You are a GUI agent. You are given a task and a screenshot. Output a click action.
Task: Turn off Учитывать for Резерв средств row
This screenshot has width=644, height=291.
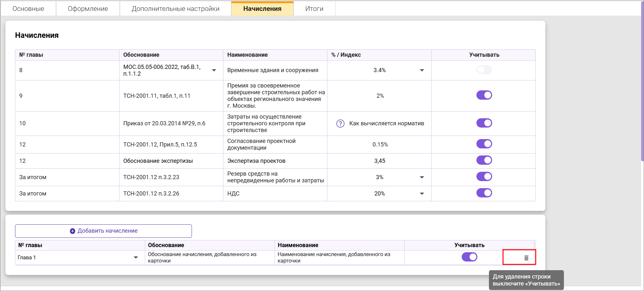tap(484, 177)
